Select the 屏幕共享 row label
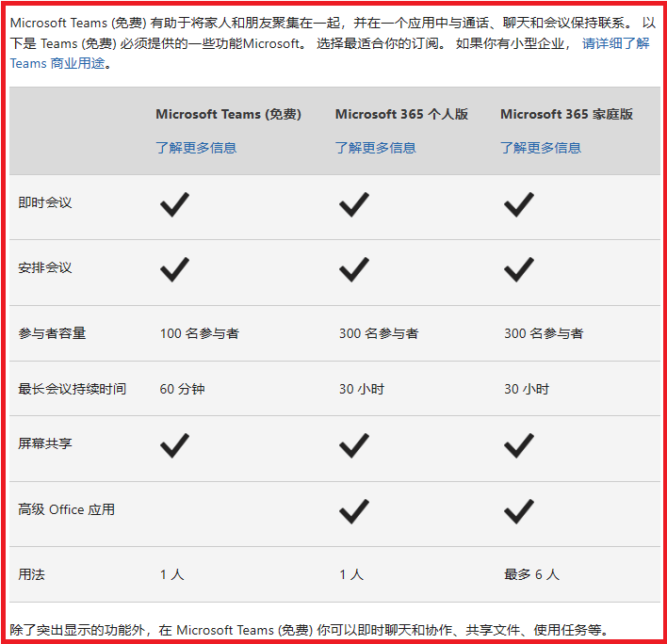 (x=45, y=443)
